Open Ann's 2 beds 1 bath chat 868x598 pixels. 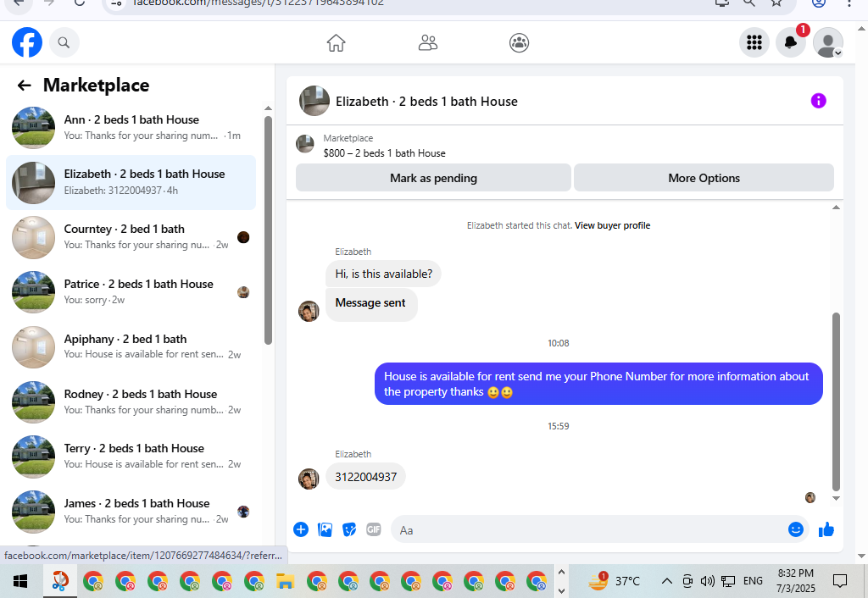(131, 128)
